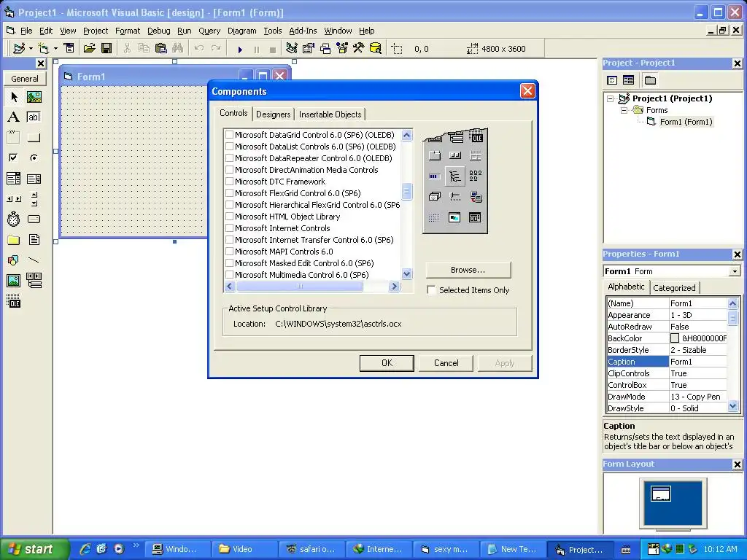Select the ListBox control in the toolbox
This screenshot has height=560, width=747.
pyautogui.click(x=34, y=179)
